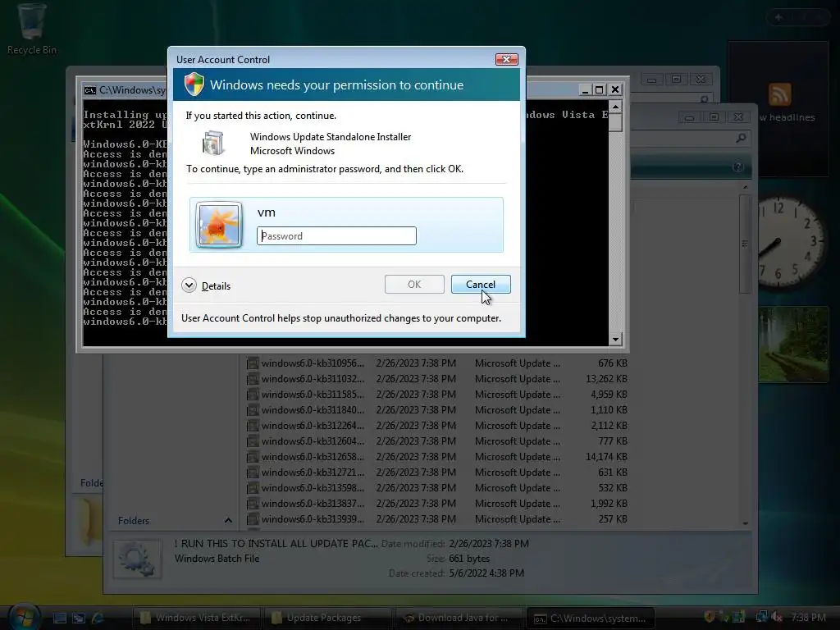Close the User Account Control dialog

506,59
